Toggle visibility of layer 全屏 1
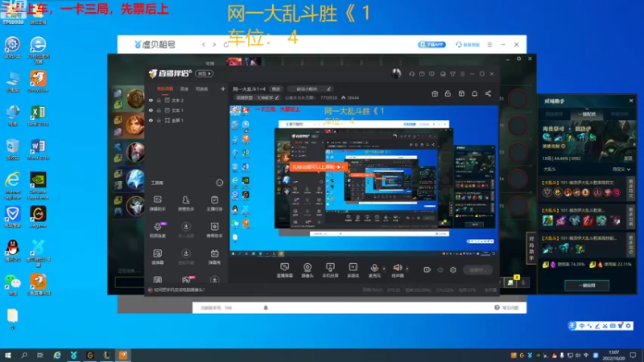The image size is (644, 362). click(151, 120)
